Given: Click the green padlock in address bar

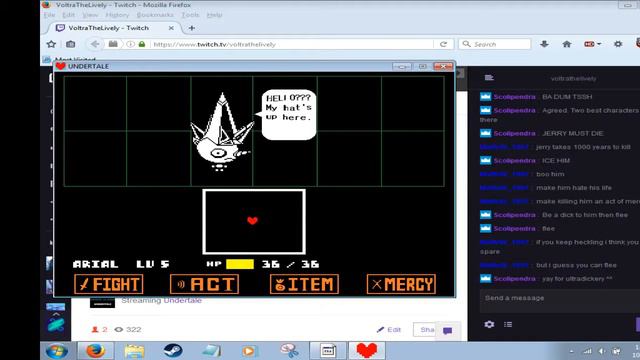Looking at the screenshot, I should click(x=142, y=44).
